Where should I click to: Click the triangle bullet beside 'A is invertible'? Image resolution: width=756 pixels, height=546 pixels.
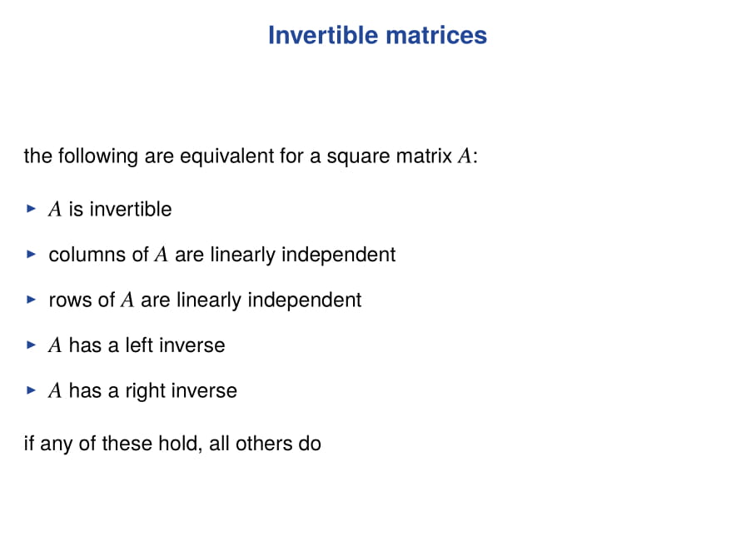tap(32, 209)
